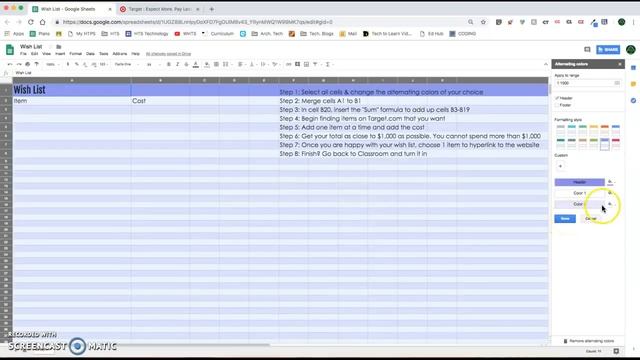Select the orange default formatting style
The width and height of the screenshot is (640, 360).
click(x=604, y=131)
